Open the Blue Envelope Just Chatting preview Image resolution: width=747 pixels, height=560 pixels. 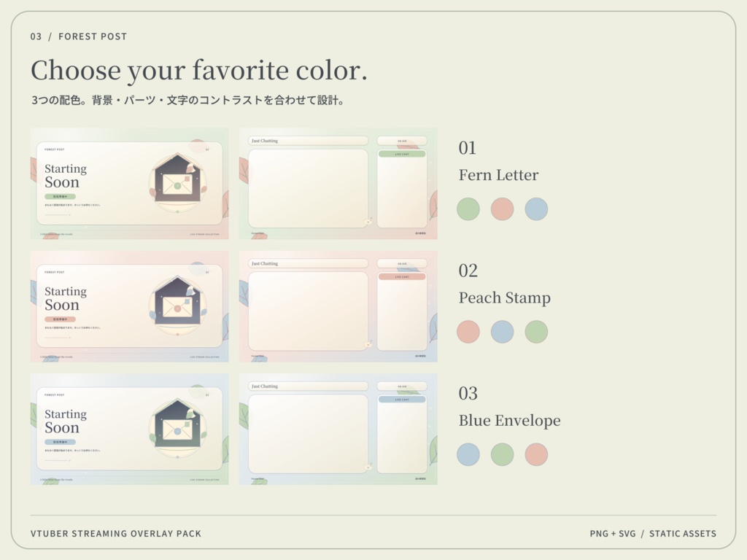(338, 429)
